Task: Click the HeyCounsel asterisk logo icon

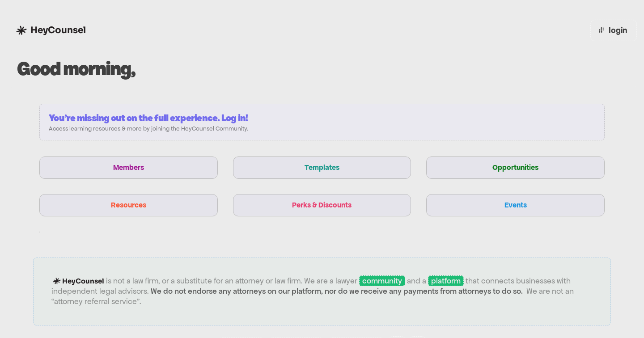Action: point(21,30)
